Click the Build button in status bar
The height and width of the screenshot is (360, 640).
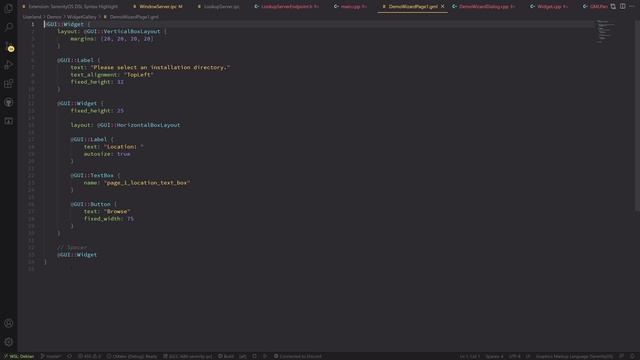tap(226, 356)
